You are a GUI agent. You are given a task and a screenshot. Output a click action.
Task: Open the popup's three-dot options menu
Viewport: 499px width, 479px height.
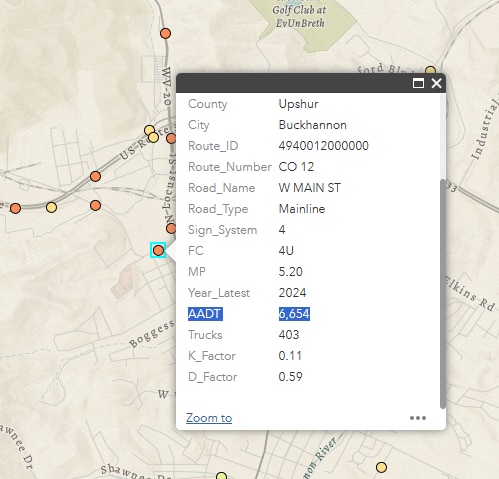[418, 418]
